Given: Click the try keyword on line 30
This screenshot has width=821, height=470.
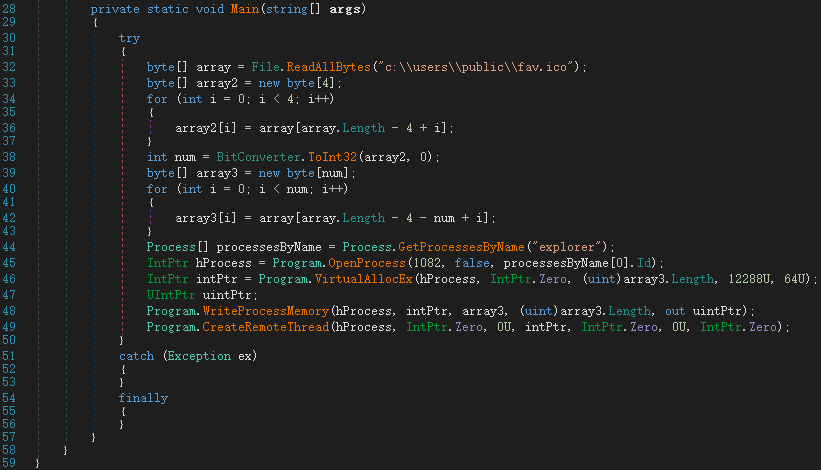Looking at the screenshot, I should [x=129, y=38].
